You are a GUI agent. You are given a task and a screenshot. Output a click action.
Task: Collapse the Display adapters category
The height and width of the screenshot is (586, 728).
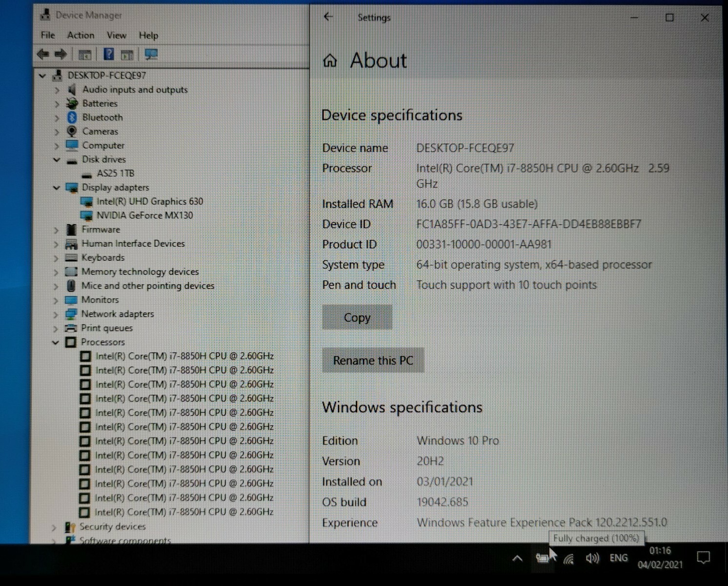pyautogui.click(x=57, y=188)
